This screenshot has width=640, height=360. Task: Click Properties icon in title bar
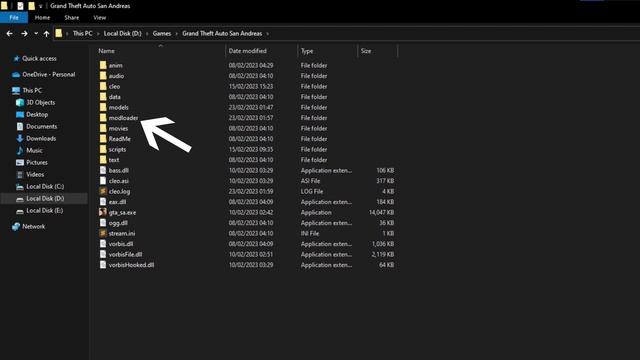20,6
